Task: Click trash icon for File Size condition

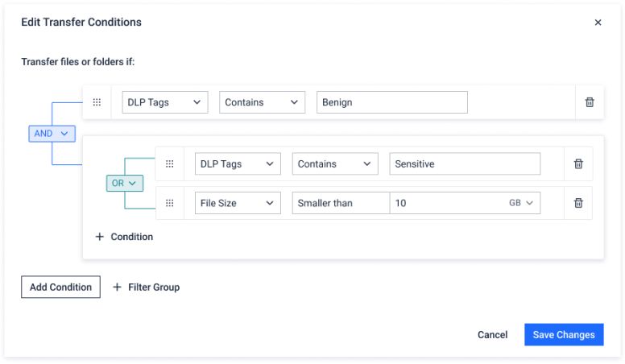Action: tap(577, 203)
